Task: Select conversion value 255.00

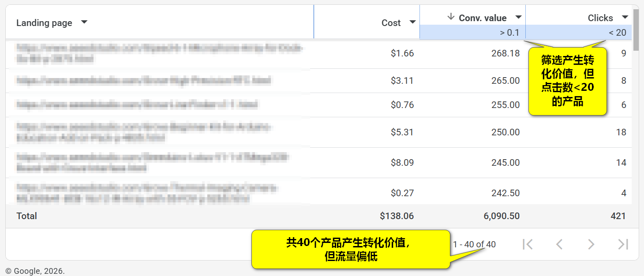Action: point(505,105)
